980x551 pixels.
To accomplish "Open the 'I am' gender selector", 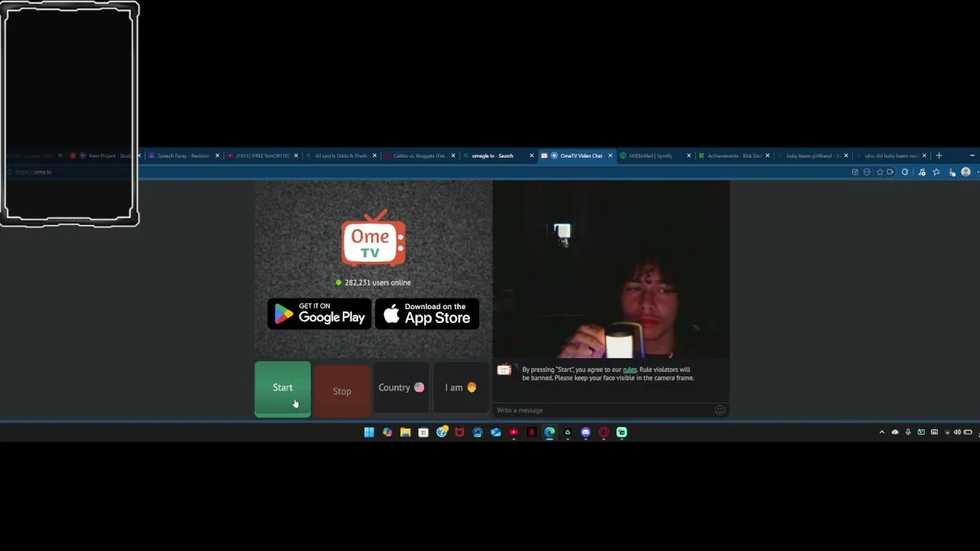I will (460, 388).
